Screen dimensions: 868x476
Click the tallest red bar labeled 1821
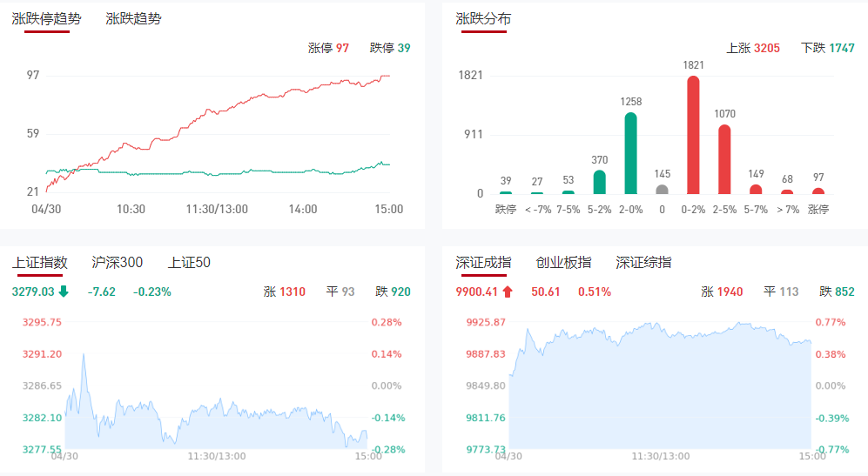[693, 135]
